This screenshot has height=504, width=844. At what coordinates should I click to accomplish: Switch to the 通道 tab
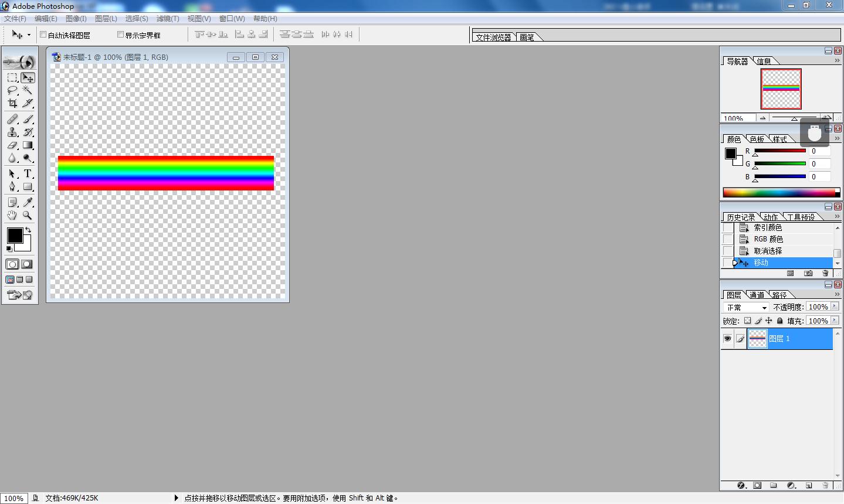click(x=757, y=295)
